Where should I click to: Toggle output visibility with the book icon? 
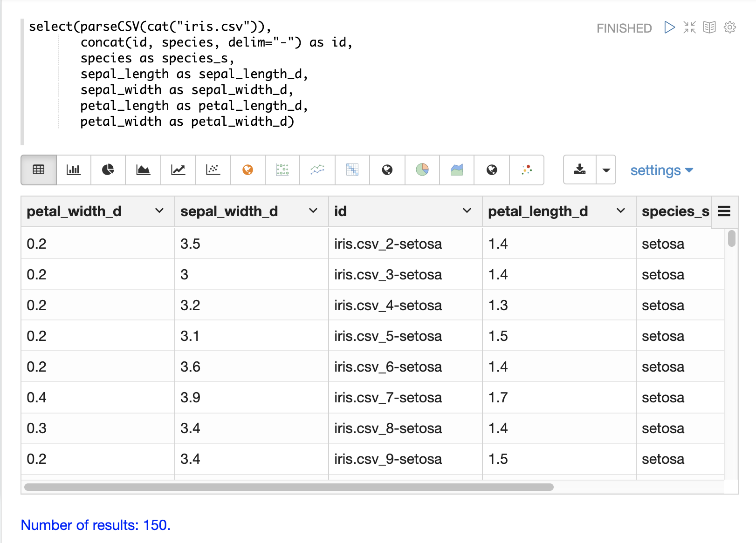pyautogui.click(x=709, y=28)
